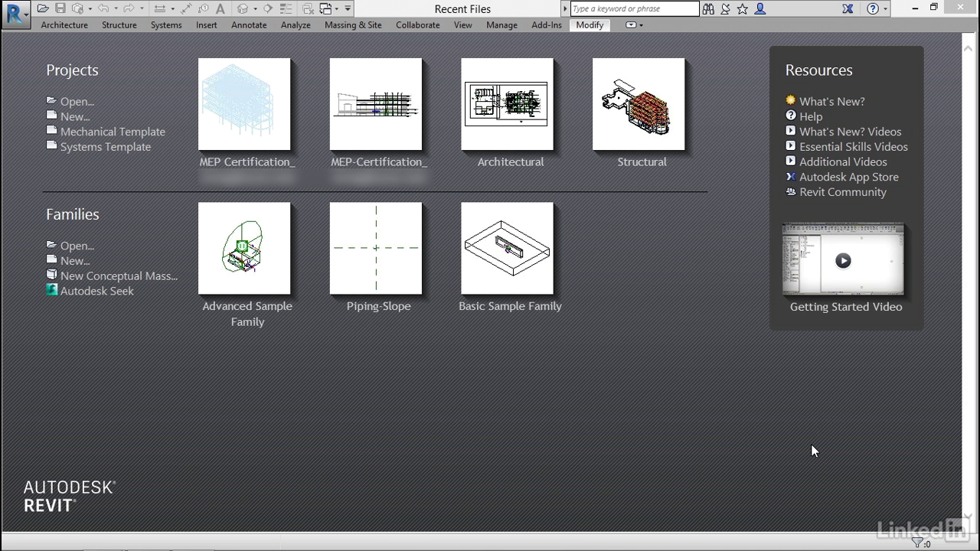Open the Architectural sample project thumbnail

point(507,104)
